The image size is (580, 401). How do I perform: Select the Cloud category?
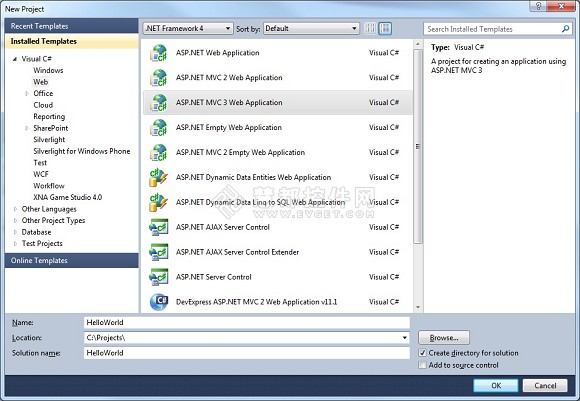click(43, 105)
